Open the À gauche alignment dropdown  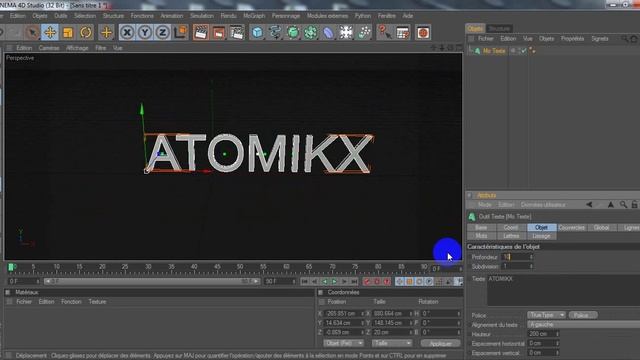(x=584, y=324)
